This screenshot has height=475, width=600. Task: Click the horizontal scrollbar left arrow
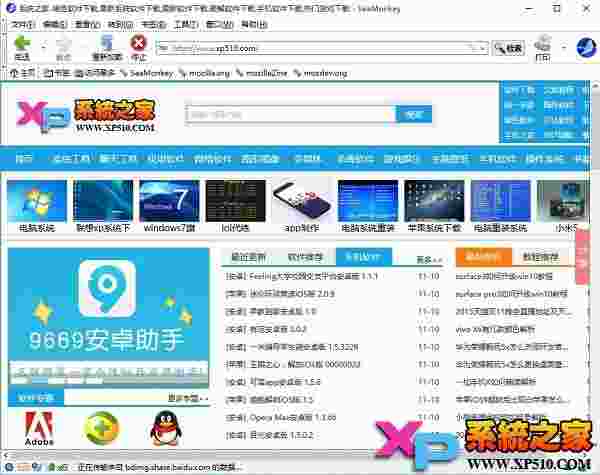5,455
